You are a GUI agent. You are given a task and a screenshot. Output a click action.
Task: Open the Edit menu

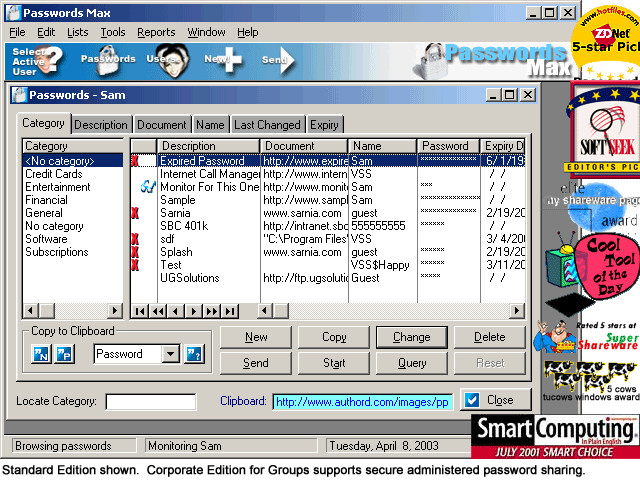pyautogui.click(x=46, y=32)
